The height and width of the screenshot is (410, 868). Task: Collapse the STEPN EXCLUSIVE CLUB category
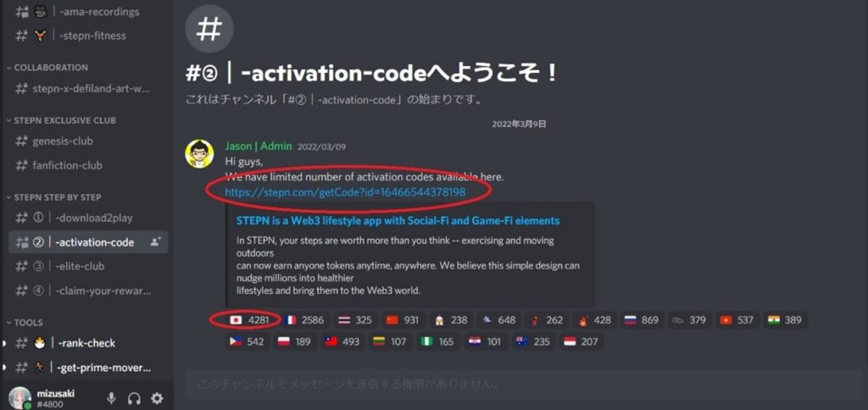[x=61, y=120]
